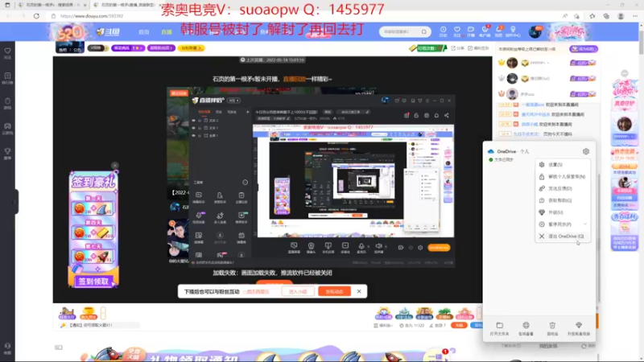Click orange 发布动态 button
The image size is (644, 362).
[x=334, y=291]
